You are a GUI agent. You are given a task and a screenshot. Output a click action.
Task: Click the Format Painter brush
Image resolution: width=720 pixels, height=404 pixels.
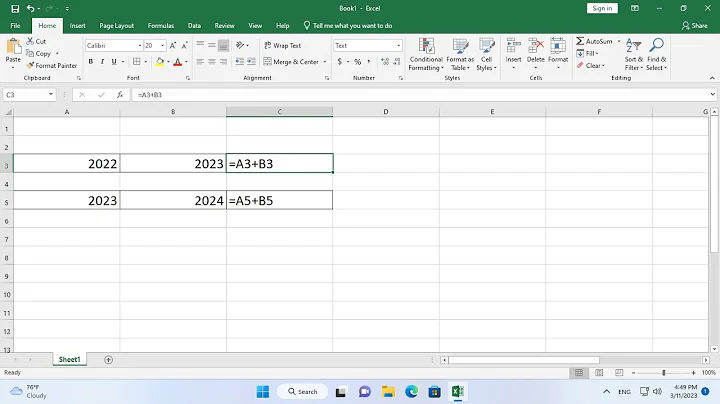pyautogui.click(x=52, y=66)
